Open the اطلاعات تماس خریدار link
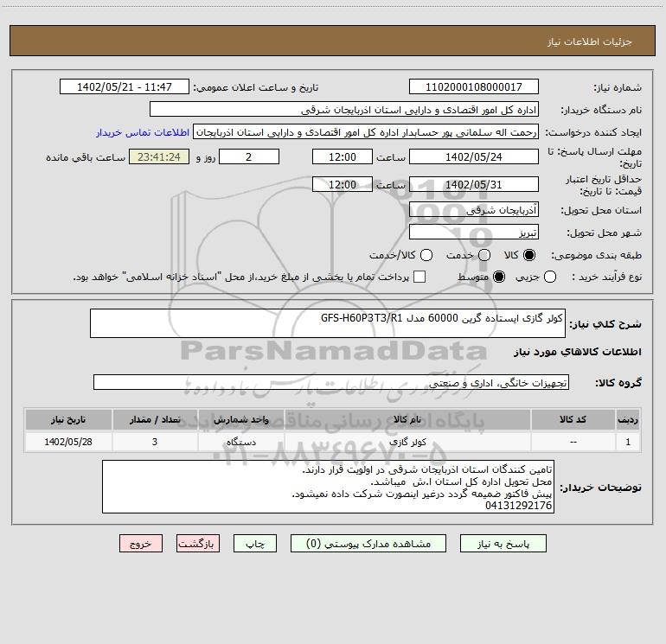666x644 pixels. click(x=143, y=132)
